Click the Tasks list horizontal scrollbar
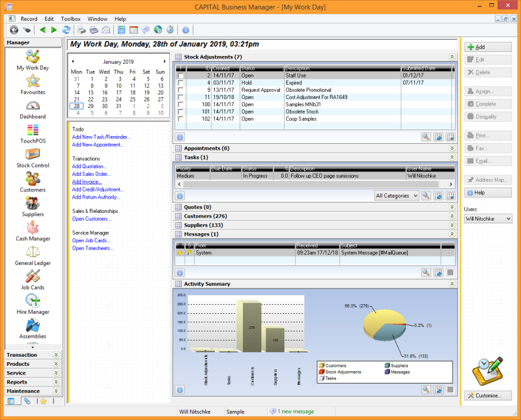The height and width of the screenshot is (420, 521). [x=315, y=184]
